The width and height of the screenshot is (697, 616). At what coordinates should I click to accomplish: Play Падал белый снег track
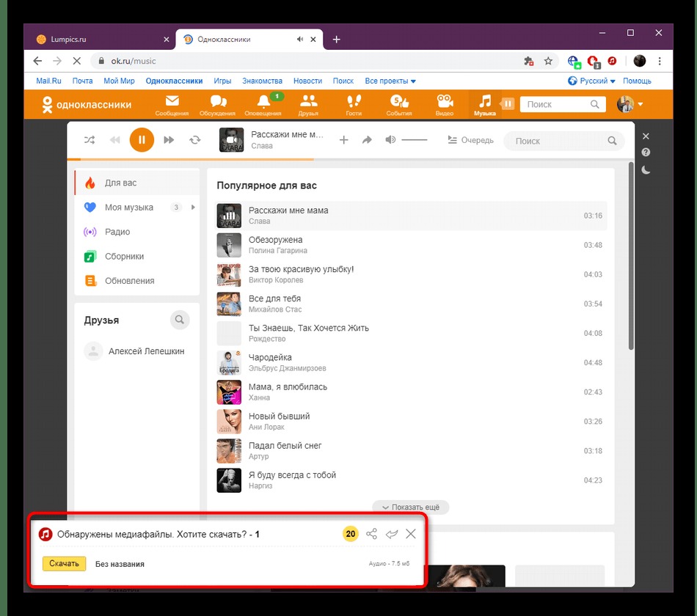coord(411,451)
